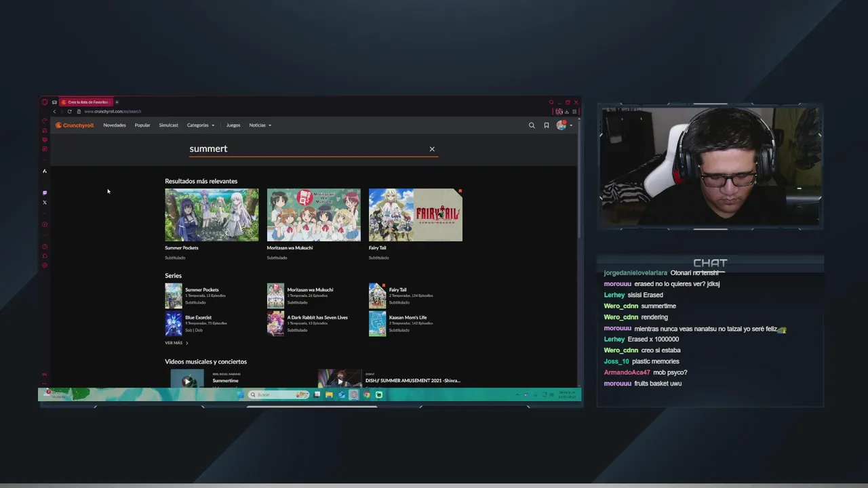Open the account avatar dropdown arrow
The image size is (868, 488).
[x=571, y=125]
